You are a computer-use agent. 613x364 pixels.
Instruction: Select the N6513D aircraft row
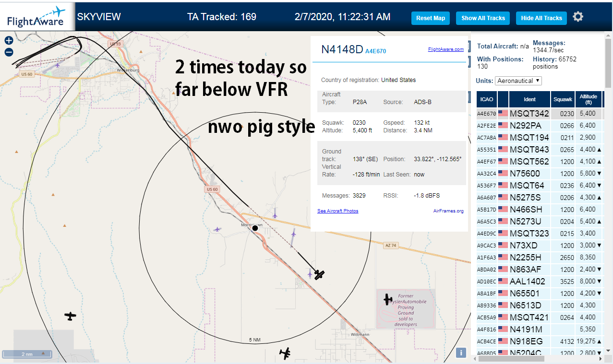pos(539,305)
